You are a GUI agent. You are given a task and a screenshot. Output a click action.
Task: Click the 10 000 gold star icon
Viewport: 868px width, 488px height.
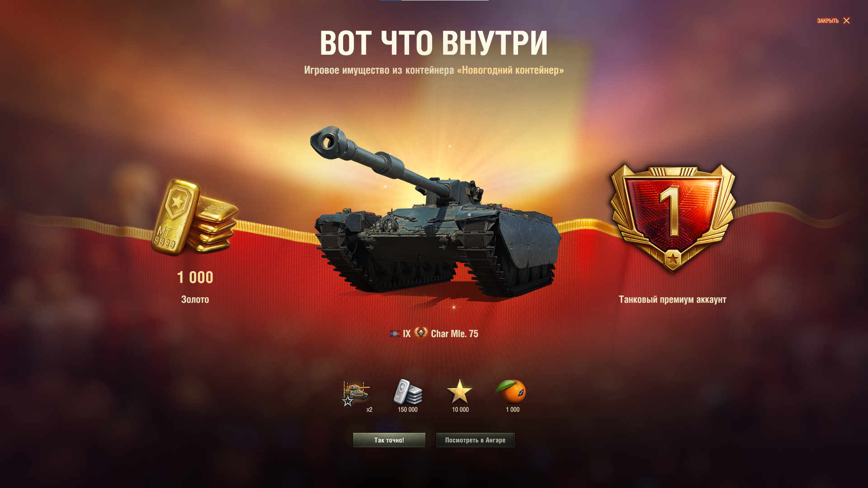click(x=460, y=391)
